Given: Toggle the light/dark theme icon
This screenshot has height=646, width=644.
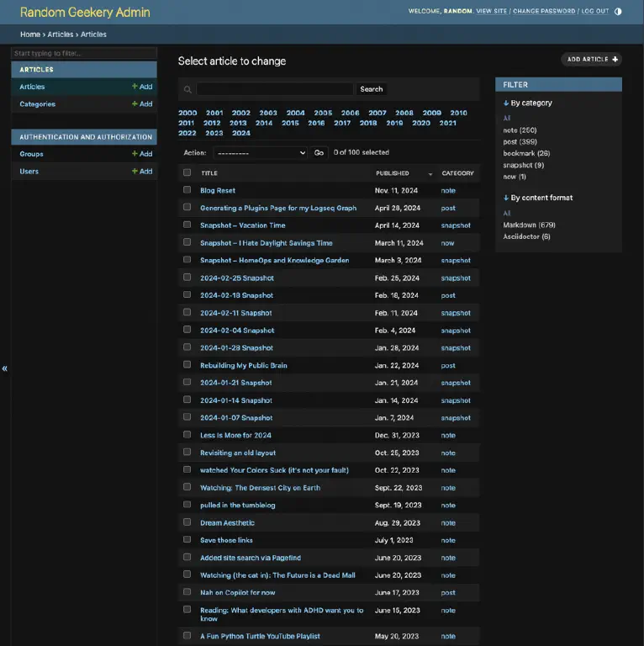Looking at the screenshot, I should (618, 12).
